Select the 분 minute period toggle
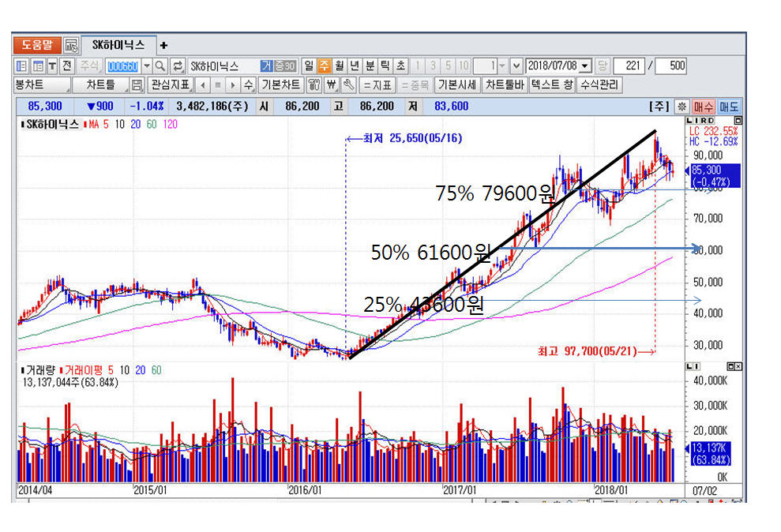The width and height of the screenshot is (781, 532). 370,66
